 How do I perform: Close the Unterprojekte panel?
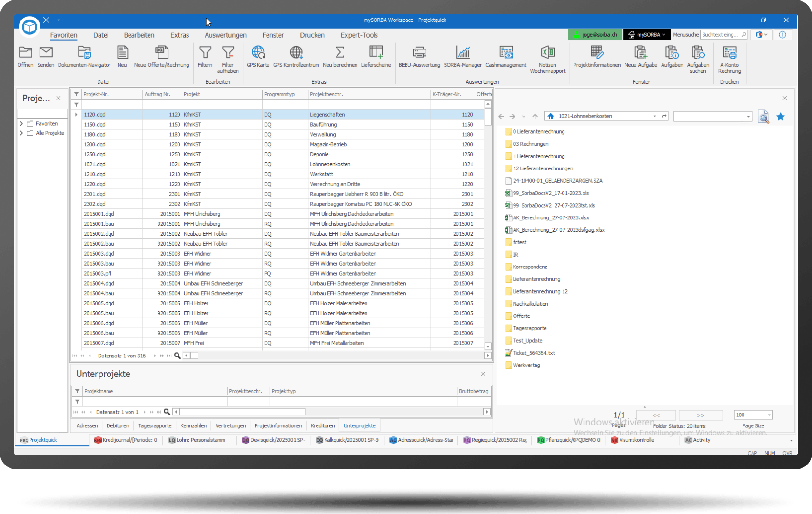(x=483, y=374)
